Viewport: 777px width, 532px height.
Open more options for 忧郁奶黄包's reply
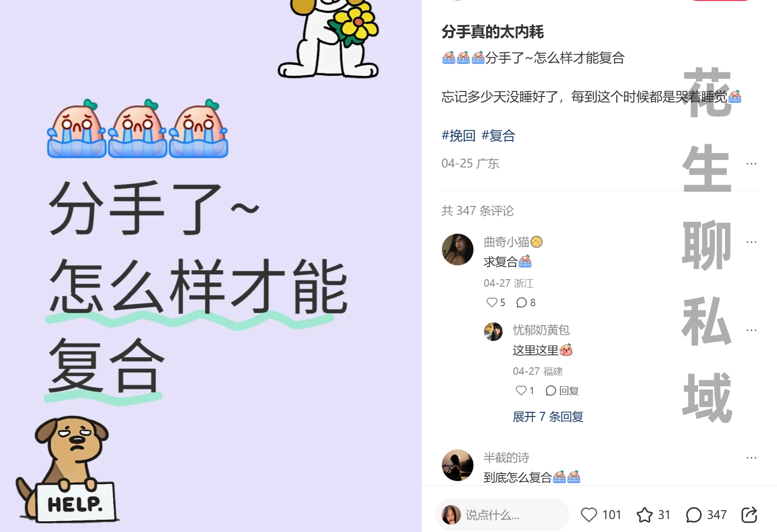click(751, 330)
